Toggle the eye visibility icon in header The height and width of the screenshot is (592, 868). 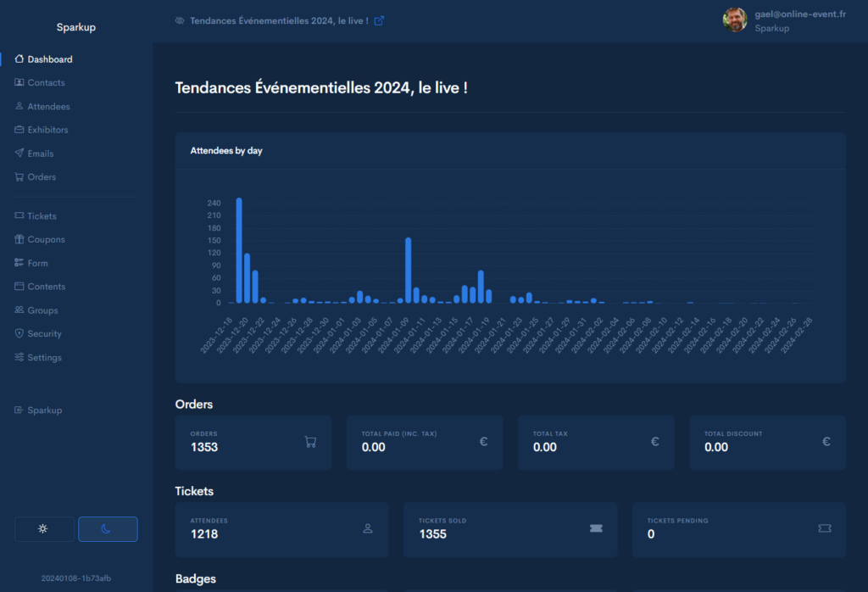click(179, 20)
